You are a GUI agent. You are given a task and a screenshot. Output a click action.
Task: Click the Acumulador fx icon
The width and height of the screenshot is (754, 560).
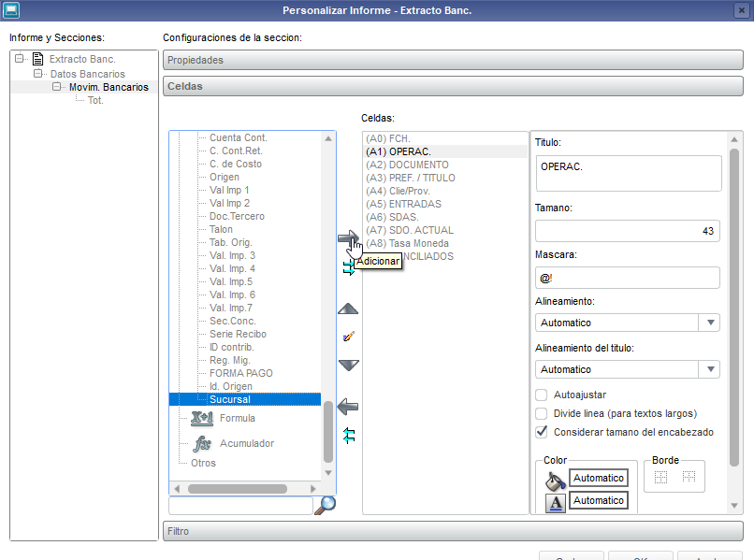[202, 443]
